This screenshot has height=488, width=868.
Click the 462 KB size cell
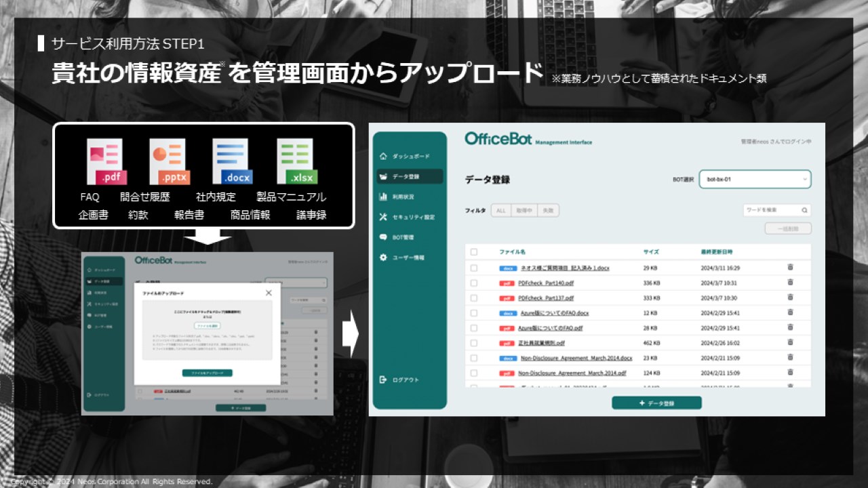(x=652, y=343)
